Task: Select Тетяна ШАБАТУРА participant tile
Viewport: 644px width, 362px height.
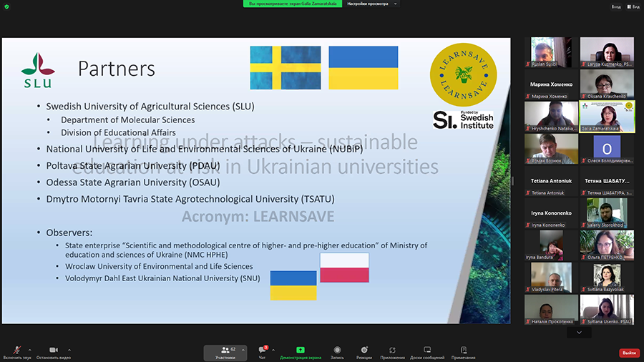Action: (x=607, y=180)
